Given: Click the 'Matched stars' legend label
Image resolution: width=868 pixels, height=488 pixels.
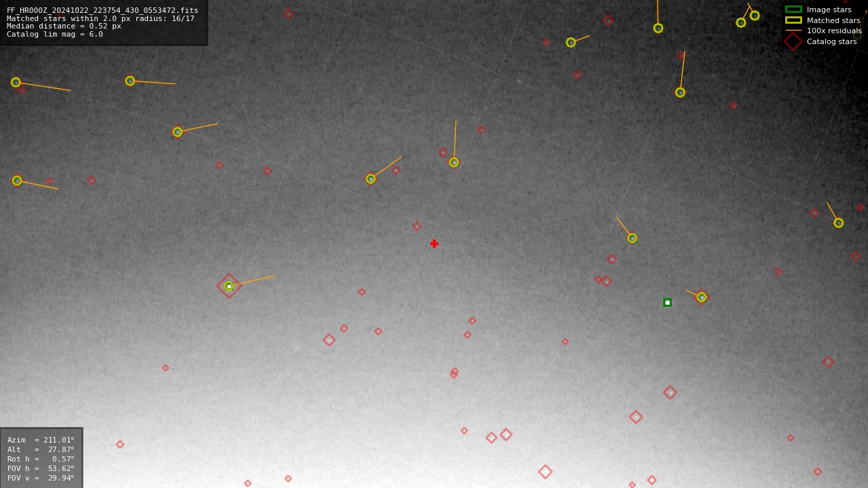Looking at the screenshot, I should click(x=833, y=20).
